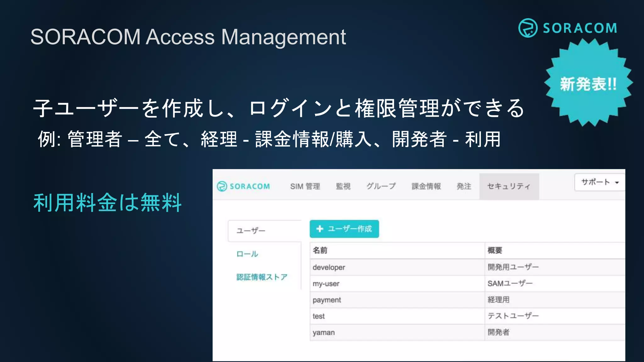The height and width of the screenshot is (362, 644).
Task: Click the 新発表!! badge
Action: (588, 83)
